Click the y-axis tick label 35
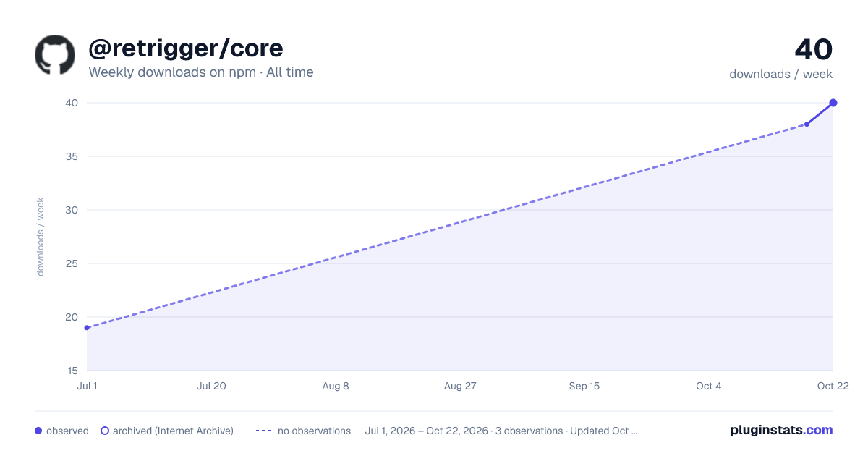The image size is (868, 456). tap(72, 156)
